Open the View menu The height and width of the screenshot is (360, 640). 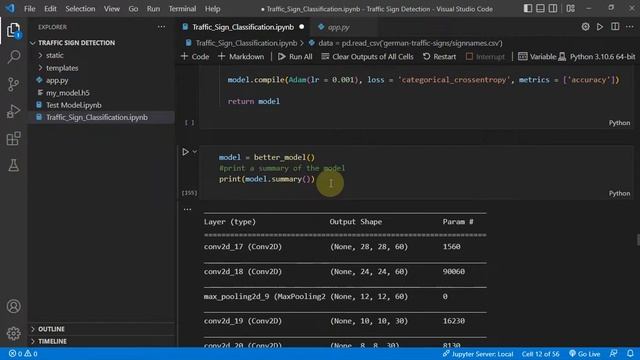click(111, 9)
